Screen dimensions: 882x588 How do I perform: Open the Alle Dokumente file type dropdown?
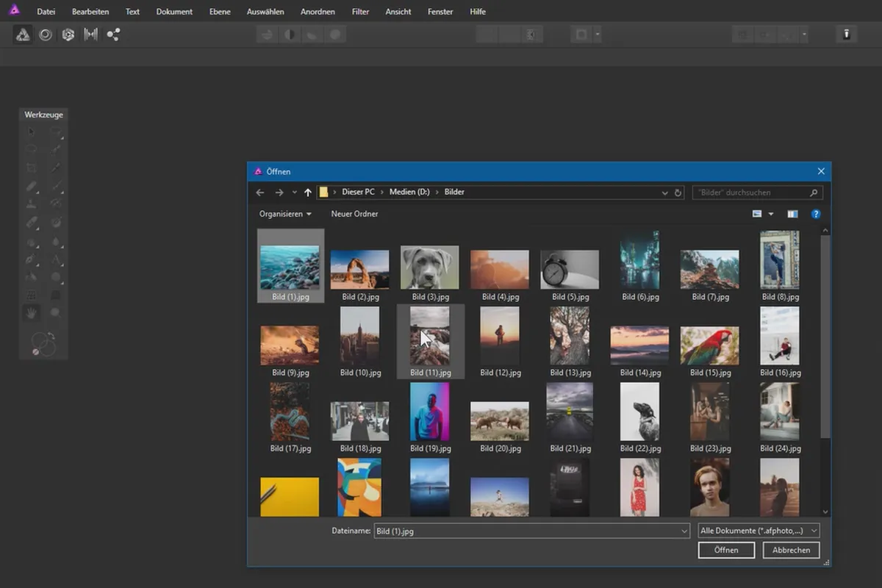point(759,531)
